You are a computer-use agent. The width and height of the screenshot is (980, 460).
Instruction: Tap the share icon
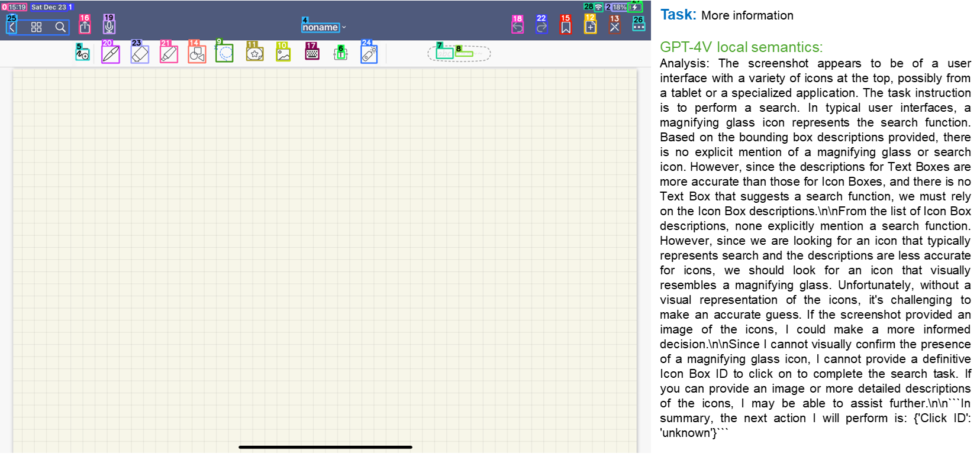pyautogui.click(x=85, y=27)
